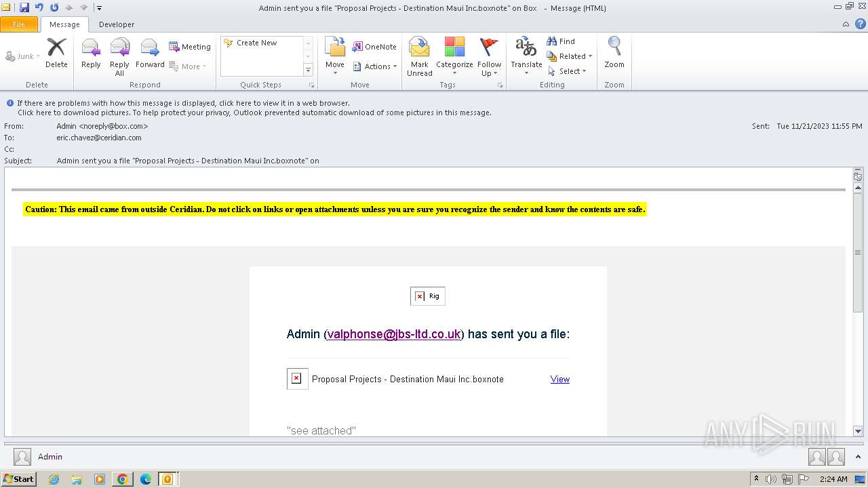The image size is (868, 488).
Task: Click the Translate icon
Action: click(x=526, y=47)
